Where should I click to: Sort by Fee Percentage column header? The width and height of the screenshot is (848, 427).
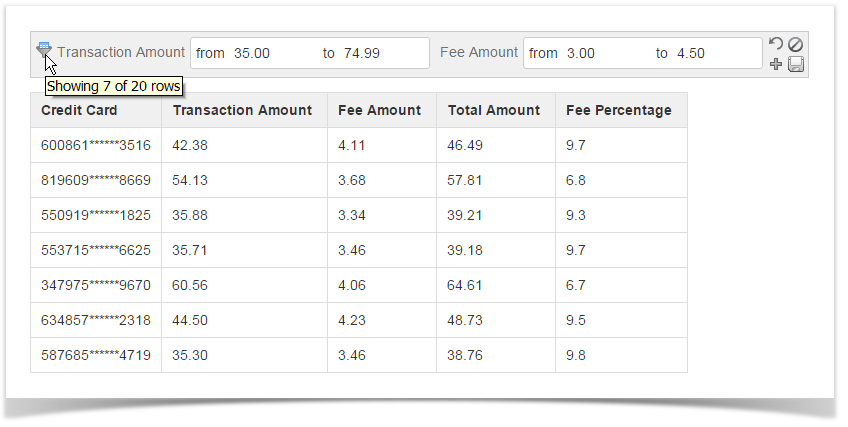(x=618, y=110)
